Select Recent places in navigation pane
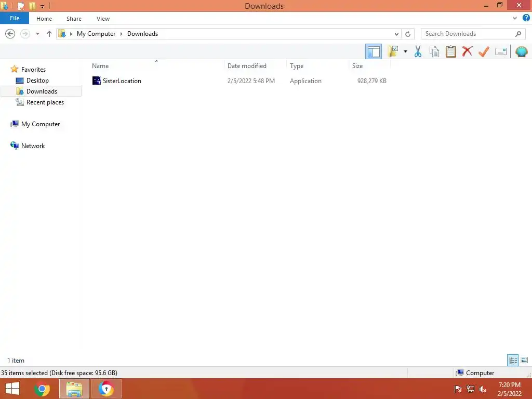Viewport: 532px width, 399px height. pyautogui.click(x=45, y=102)
